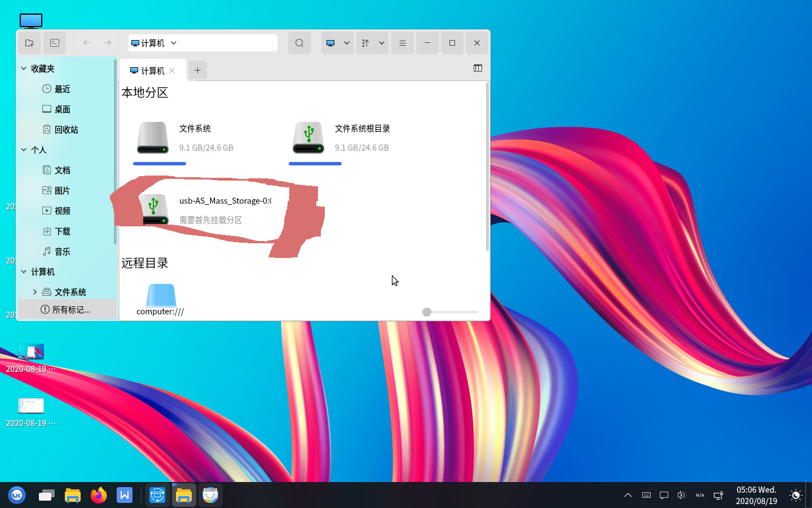
Task: Click the new folder icon in toolbar
Action: click(x=29, y=43)
